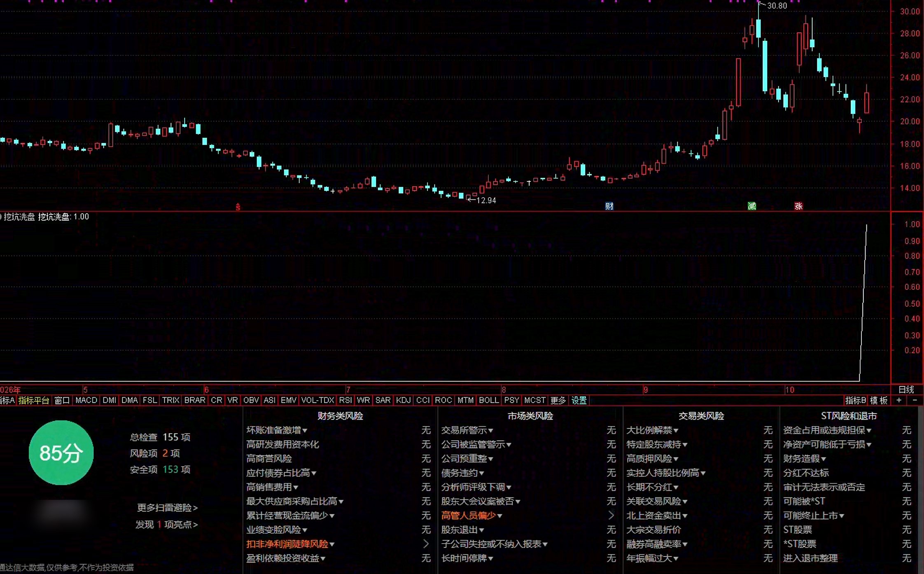Select the MCST indicator tab
The height and width of the screenshot is (574, 924).
click(534, 400)
